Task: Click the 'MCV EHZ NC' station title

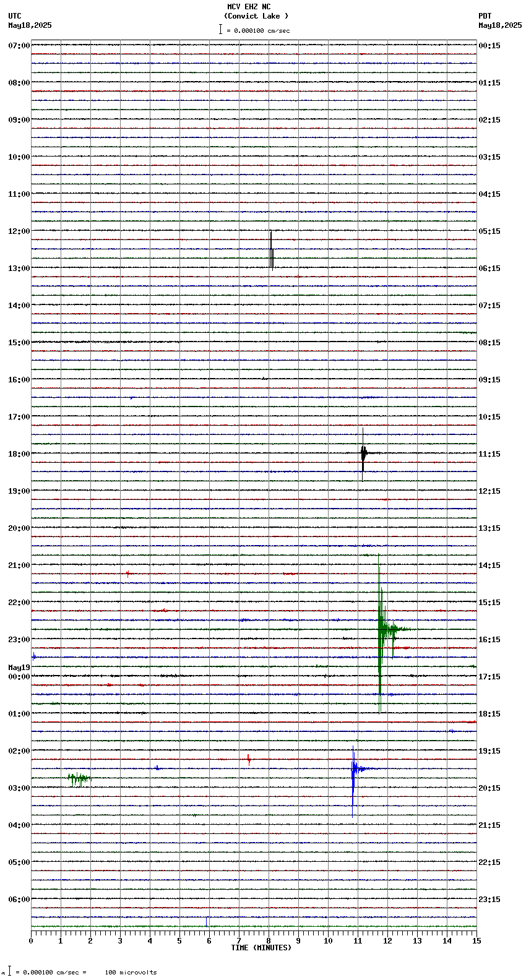Action: click(249, 7)
